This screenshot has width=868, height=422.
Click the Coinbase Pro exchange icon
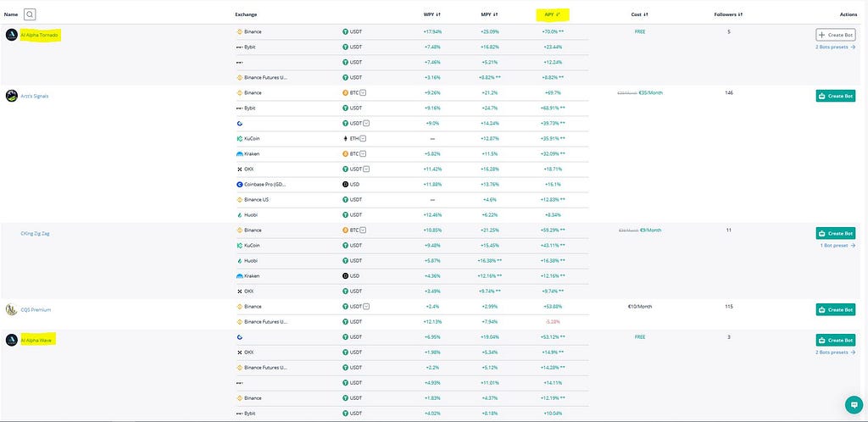[x=240, y=184]
